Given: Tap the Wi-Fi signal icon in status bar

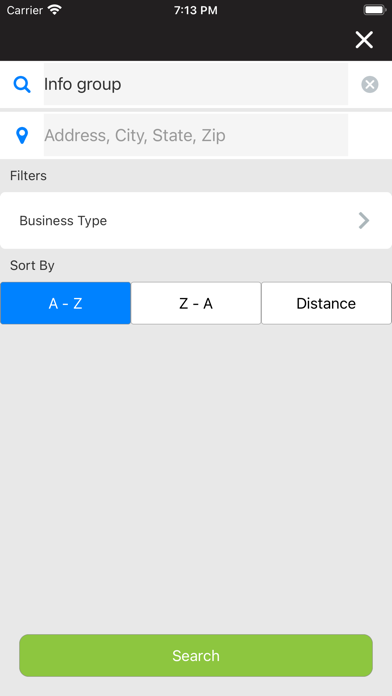Looking at the screenshot, I should point(55,10).
